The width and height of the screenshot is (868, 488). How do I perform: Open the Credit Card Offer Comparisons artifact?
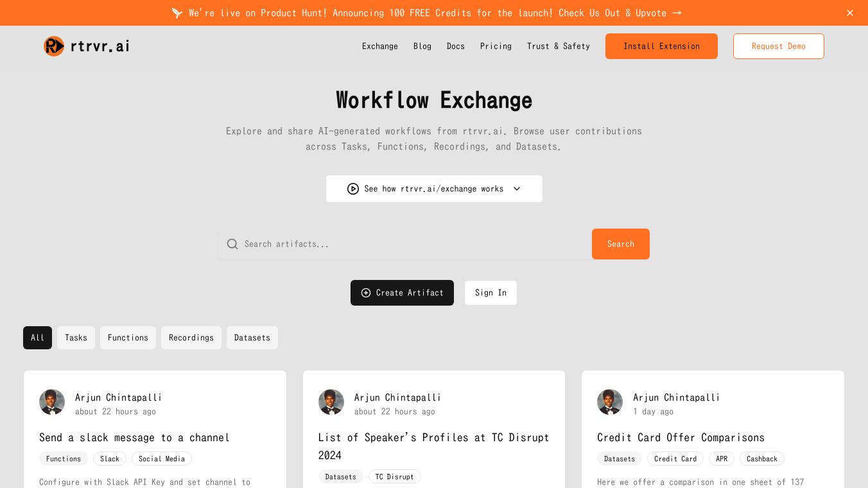681,437
